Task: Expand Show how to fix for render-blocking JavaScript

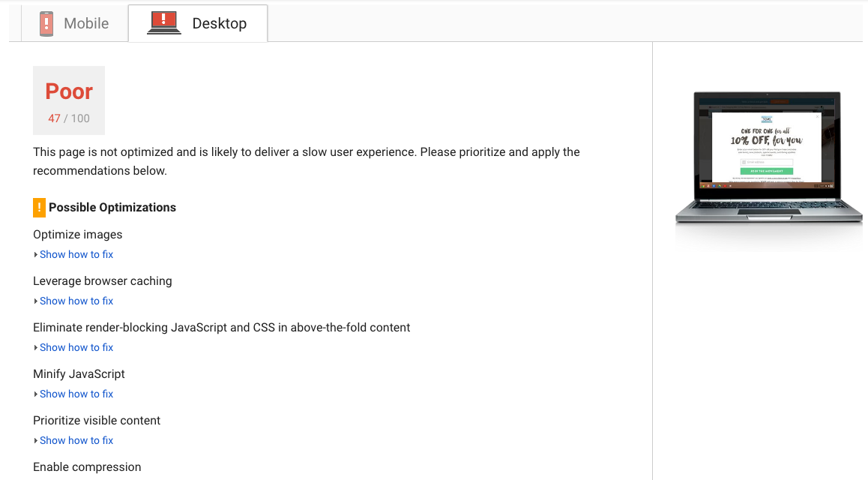Action: (76, 348)
